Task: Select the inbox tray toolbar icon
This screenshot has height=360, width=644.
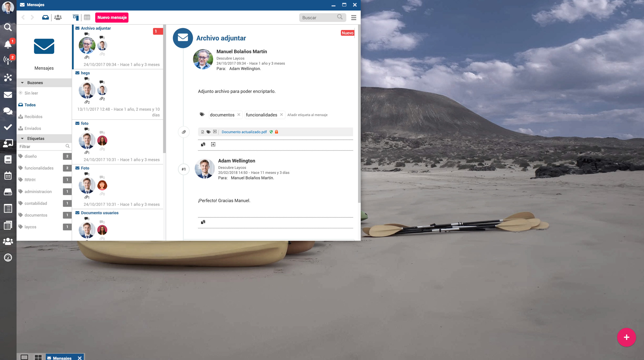Action: 45,17
